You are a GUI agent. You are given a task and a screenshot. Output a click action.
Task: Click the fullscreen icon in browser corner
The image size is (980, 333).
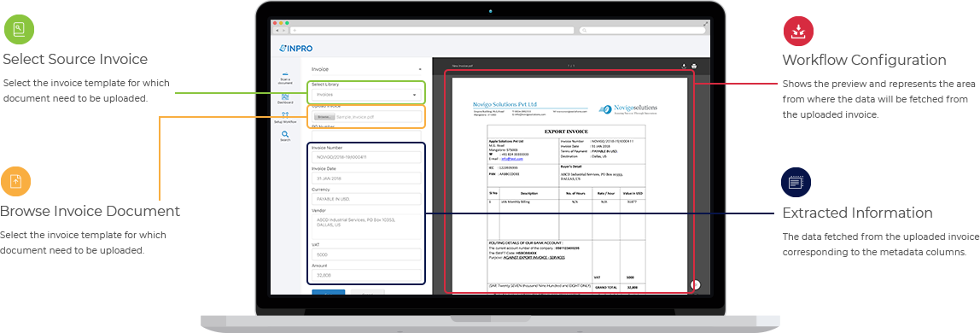pos(706,23)
